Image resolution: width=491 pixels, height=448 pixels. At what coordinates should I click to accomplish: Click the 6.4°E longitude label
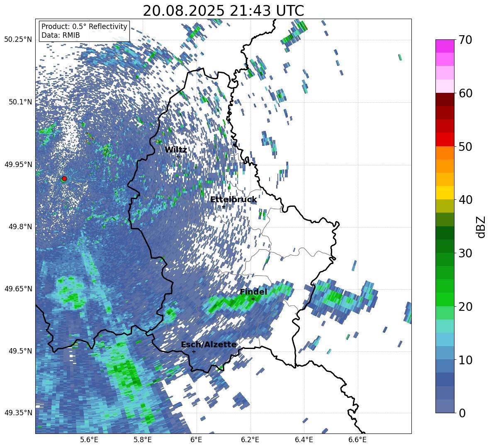point(304,440)
